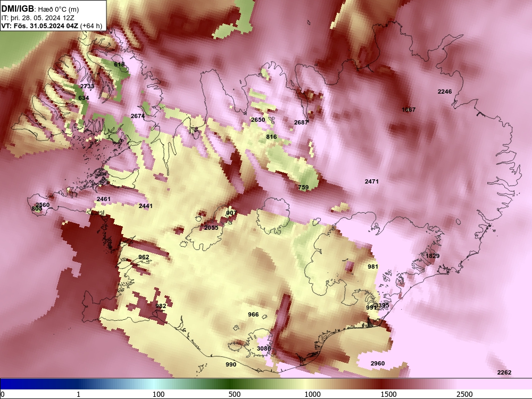The image size is (532, 399).
Task: Click the legend scale label 100
Action: click(x=159, y=394)
